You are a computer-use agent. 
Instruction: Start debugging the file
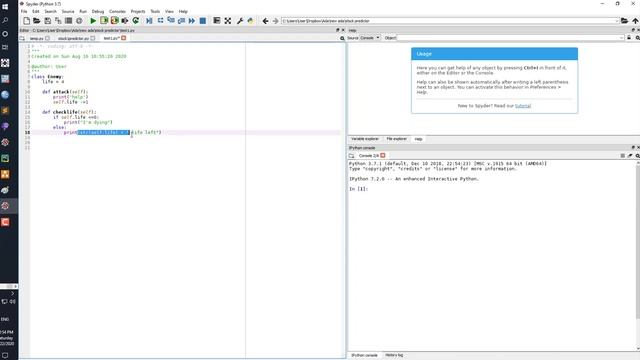[149, 21]
